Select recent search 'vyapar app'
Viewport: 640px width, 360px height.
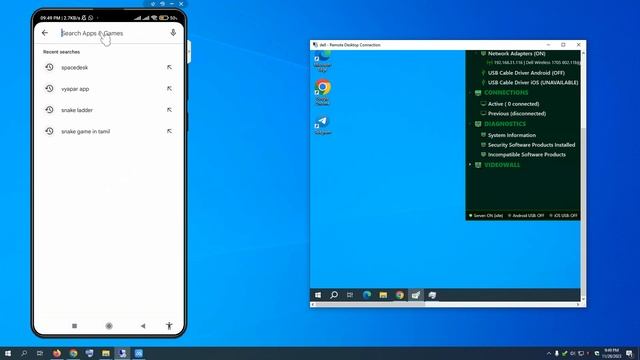(75, 89)
